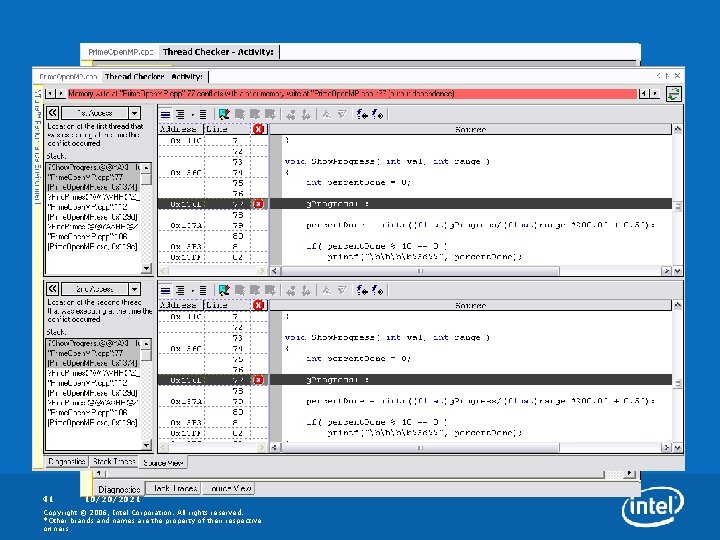Click clear bookmarks icon in 1st Access toolbar
The height and width of the screenshot is (540, 720).
pyautogui.click(x=270, y=114)
